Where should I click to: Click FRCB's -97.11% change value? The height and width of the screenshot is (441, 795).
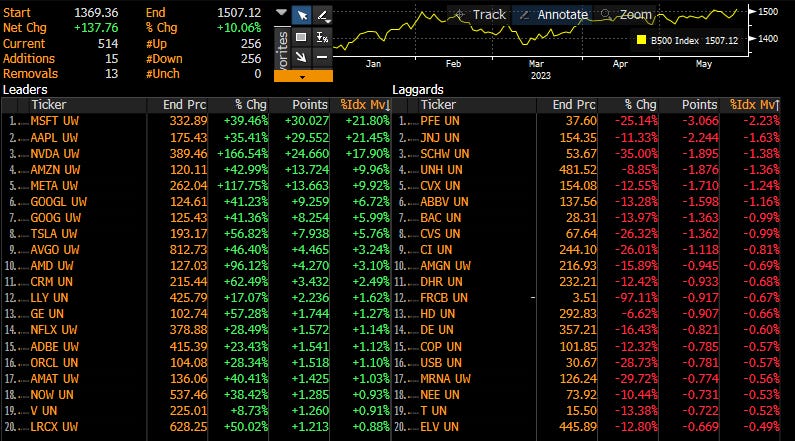pyautogui.click(x=636, y=298)
